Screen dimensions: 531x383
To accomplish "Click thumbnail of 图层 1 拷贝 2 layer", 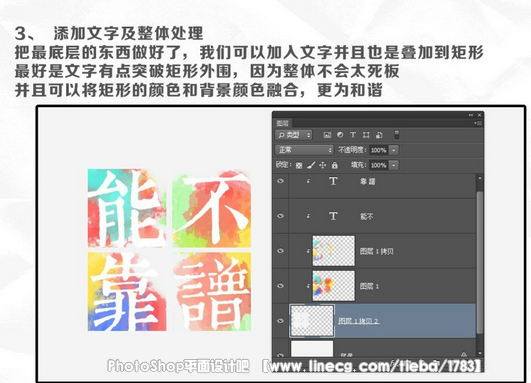I will (312, 321).
